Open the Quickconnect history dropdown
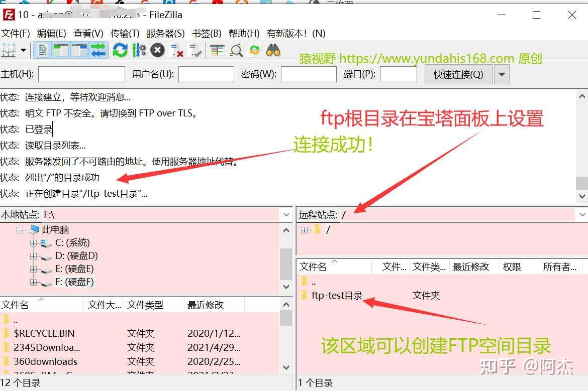This screenshot has width=588, height=391. (x=501, y=74)
